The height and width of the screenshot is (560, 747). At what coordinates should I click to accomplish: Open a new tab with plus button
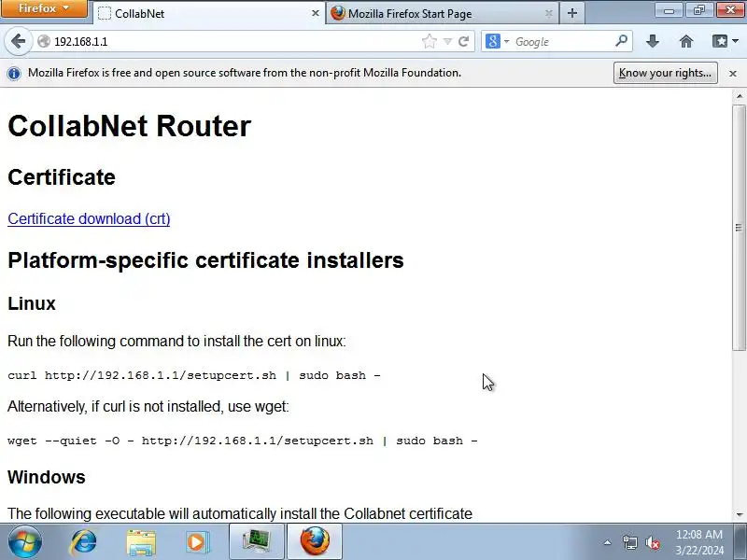(x=572, y=13)
